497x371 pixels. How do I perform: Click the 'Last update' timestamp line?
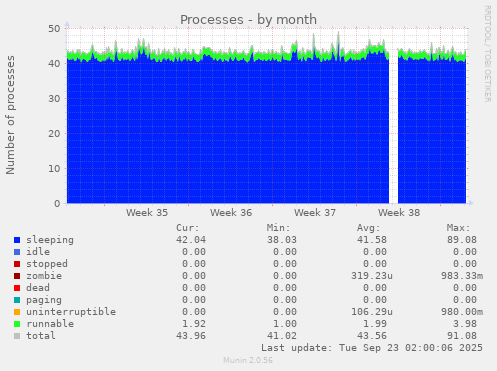(x=372, y=348)
